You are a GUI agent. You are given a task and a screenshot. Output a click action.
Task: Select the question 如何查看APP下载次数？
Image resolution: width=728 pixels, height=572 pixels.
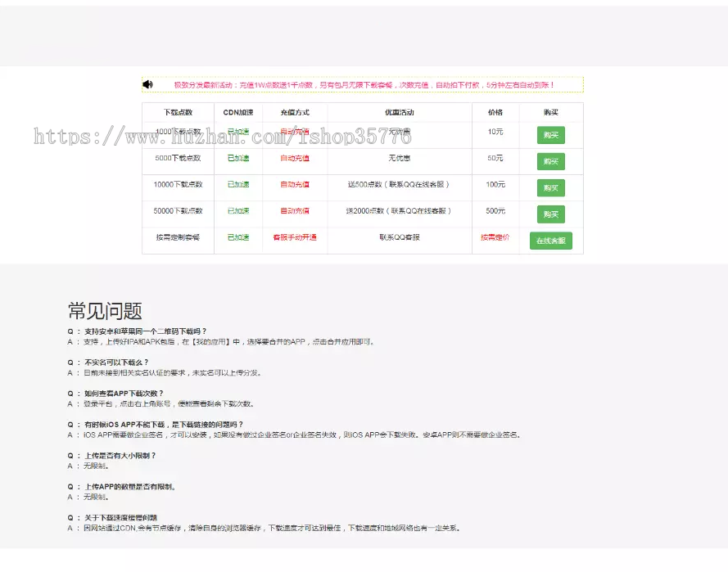click(124, 394)
